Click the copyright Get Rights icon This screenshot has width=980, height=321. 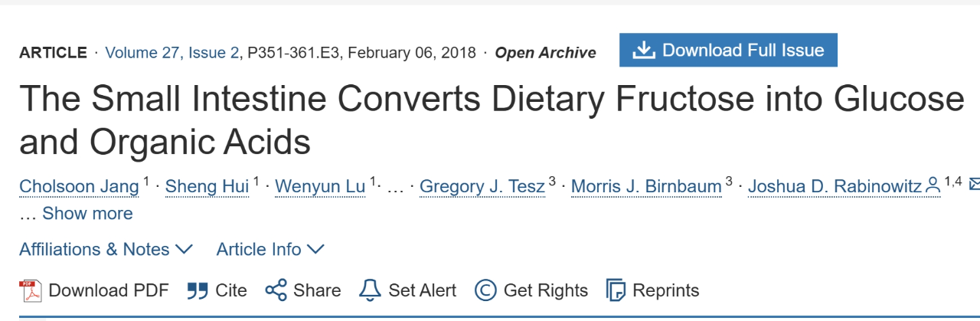tap(485, 290)
